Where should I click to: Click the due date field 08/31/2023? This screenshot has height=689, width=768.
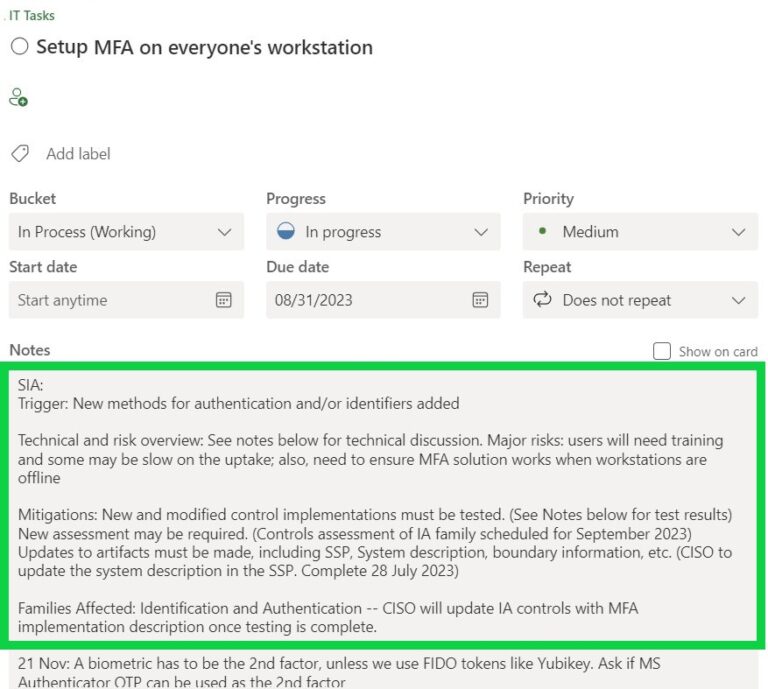coord(383,300)
